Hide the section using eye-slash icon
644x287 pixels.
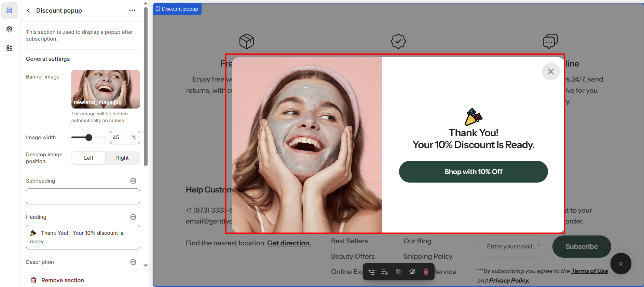click(412, 272)
